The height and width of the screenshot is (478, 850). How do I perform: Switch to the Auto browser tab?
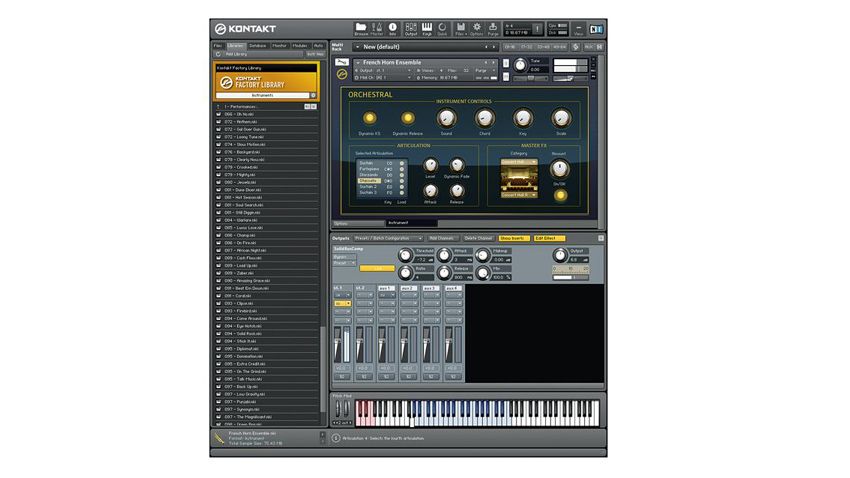point(318,46)
